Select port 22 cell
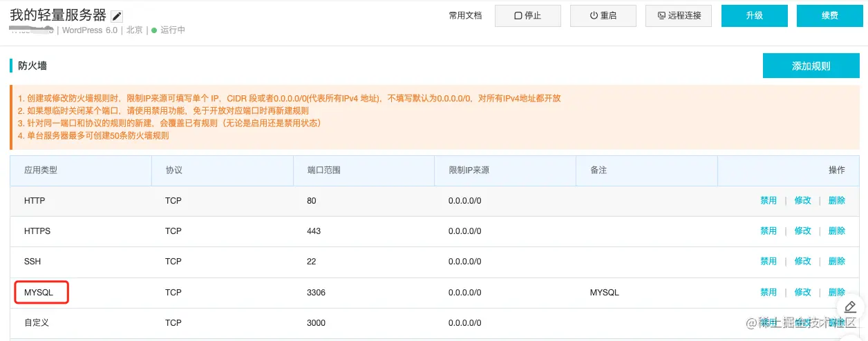The height and width of the screenshot is (341, 868). click(x=312, y=262)
